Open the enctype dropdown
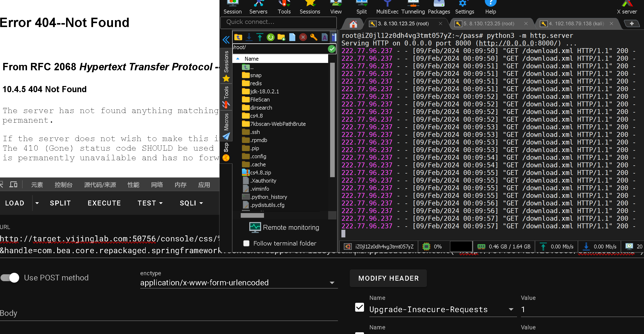644x334 pixels. point(332,283)
